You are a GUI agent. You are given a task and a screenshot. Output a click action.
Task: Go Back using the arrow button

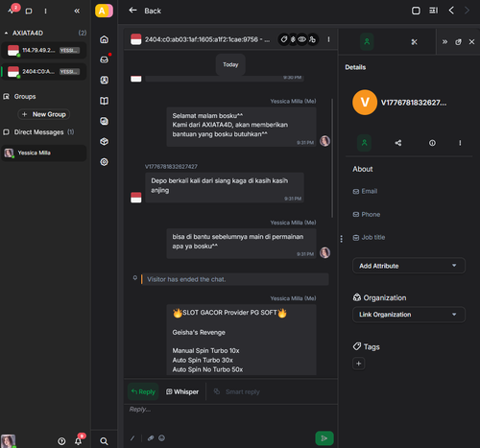(132, 11)
